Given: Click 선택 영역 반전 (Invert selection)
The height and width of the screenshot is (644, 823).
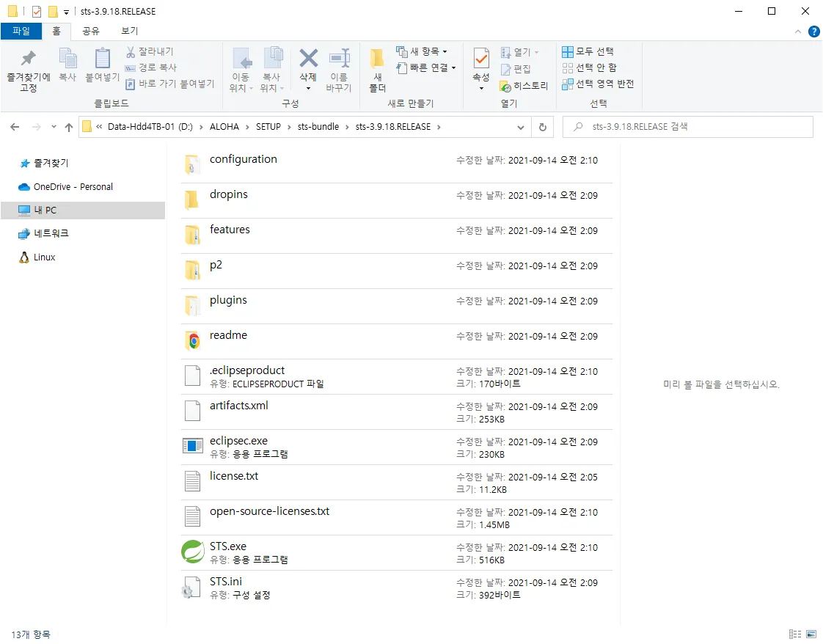Looking at the screenshot, I should (x=598, y=84).
